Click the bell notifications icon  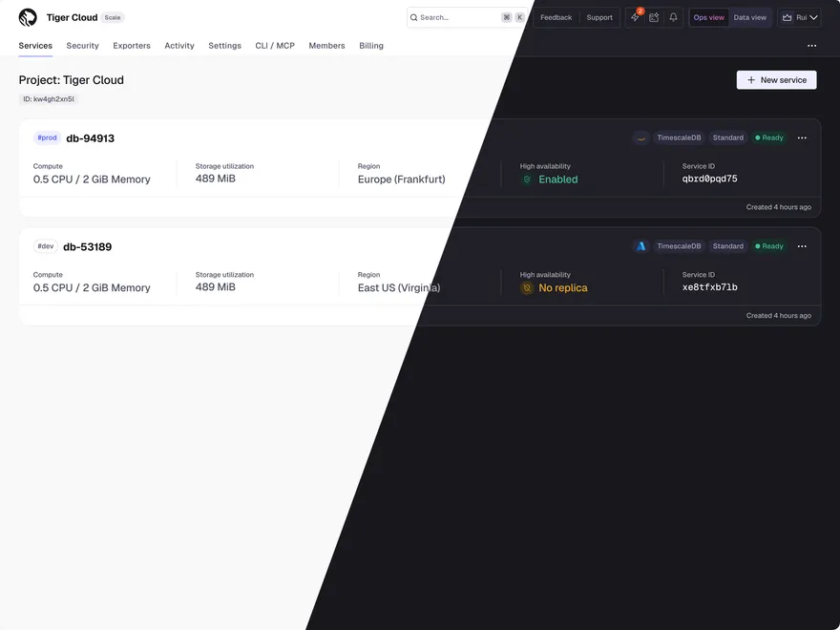point(673,17)
